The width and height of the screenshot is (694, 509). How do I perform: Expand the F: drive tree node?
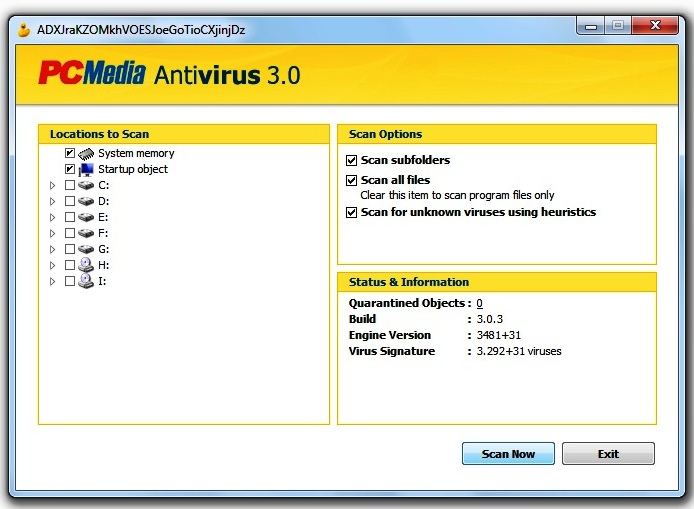pyautogui.click(x=52, y=234)
